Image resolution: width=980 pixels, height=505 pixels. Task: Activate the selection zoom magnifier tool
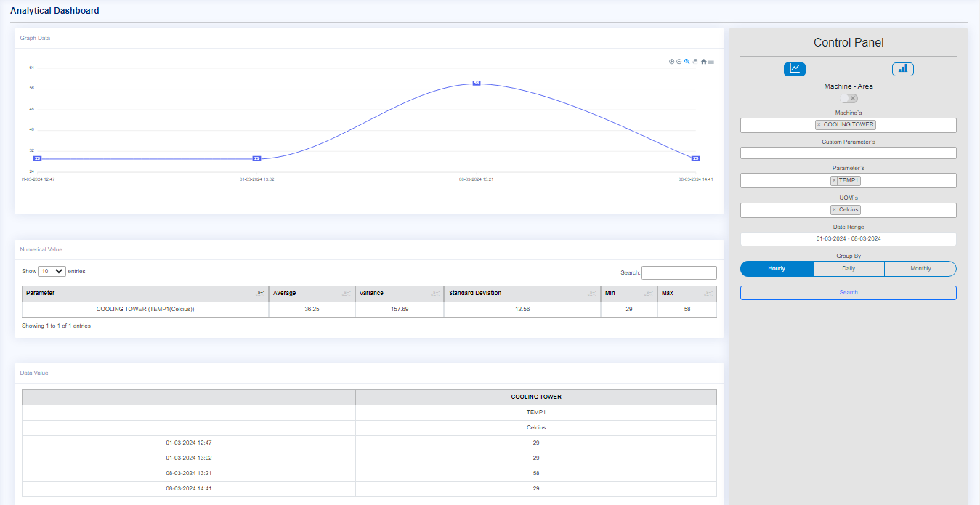coord(687,62)
